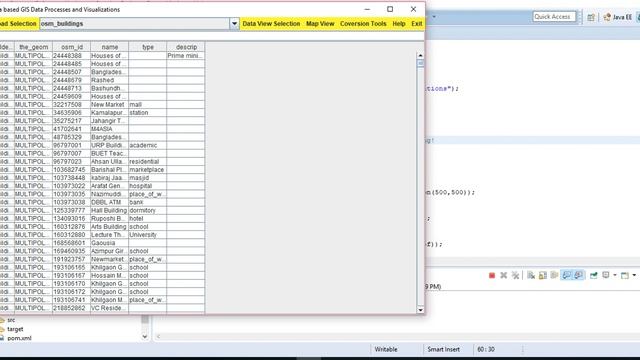This screenshot has height=360, width=640.
Task: Toggle Show Console on Standard Error icon
Action: pyautogui.click(x=578, y=276)
